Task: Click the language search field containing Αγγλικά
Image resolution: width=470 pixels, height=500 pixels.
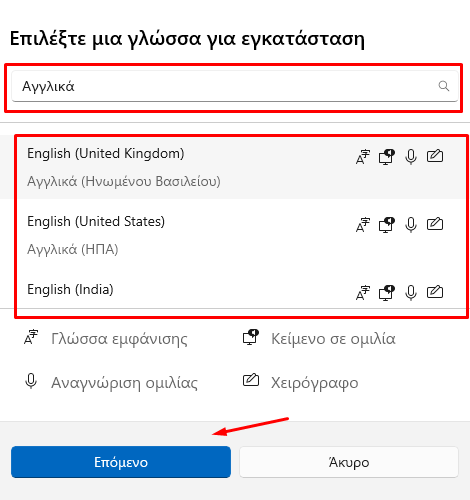Action: click(235, 86)
